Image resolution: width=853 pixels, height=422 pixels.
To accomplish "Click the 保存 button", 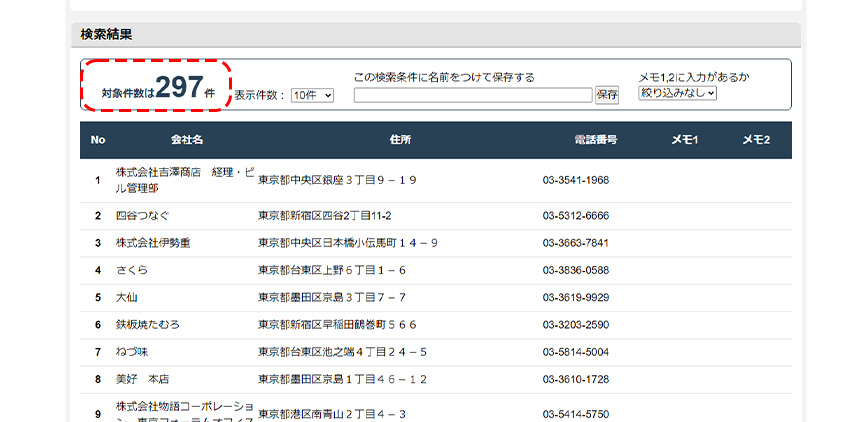I will [x=607, y=95].
